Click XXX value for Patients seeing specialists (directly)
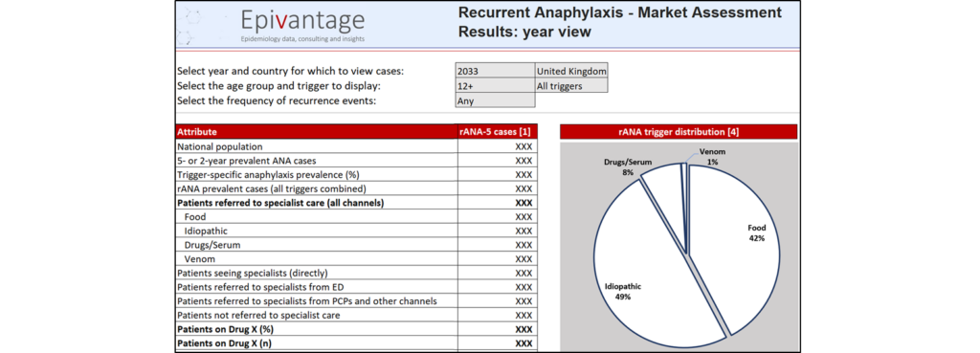 [x=523, y=273]
